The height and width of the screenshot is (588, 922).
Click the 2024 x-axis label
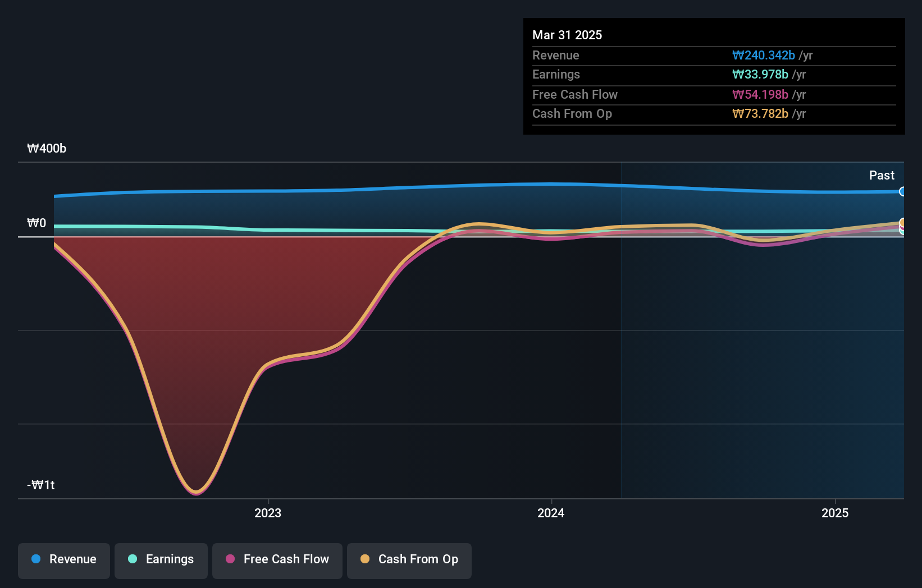tap(551, 513)
